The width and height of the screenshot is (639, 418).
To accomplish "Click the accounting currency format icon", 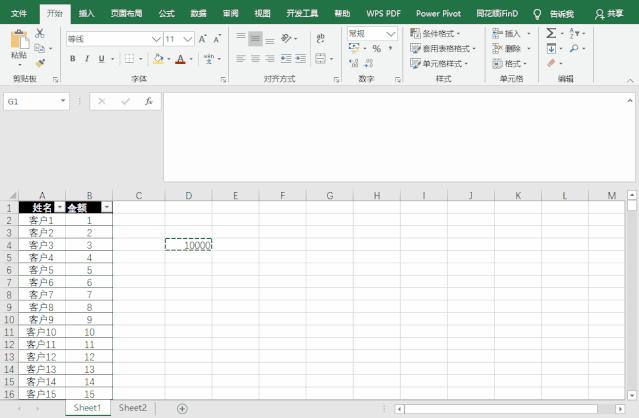I will coord(354,48).
